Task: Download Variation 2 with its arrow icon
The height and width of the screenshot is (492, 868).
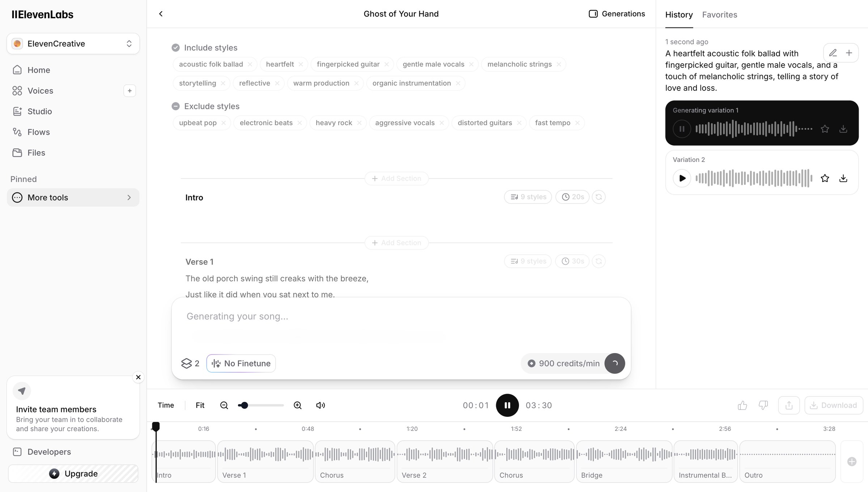Action: point(843,178)
